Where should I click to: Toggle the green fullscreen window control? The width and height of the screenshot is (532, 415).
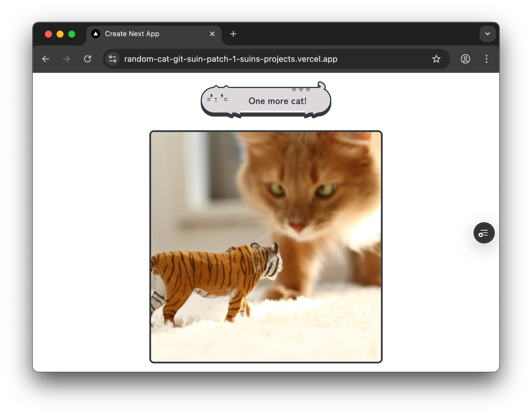coord(72,34)
